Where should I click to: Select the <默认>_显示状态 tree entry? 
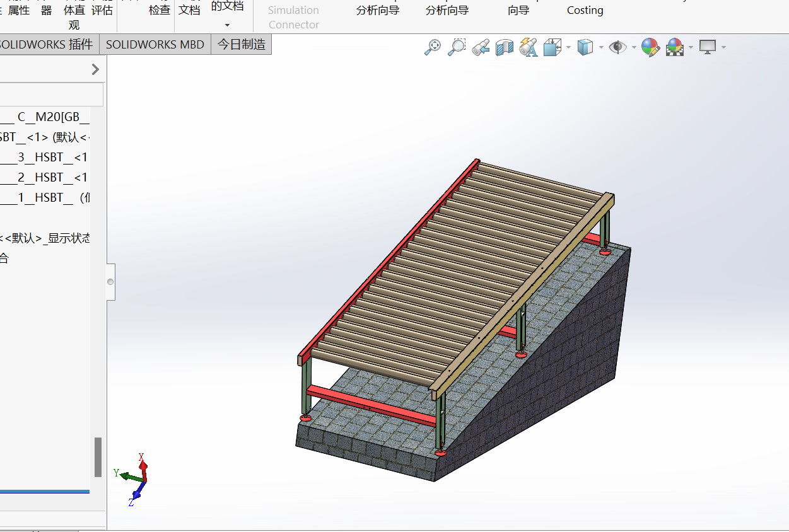45,238
